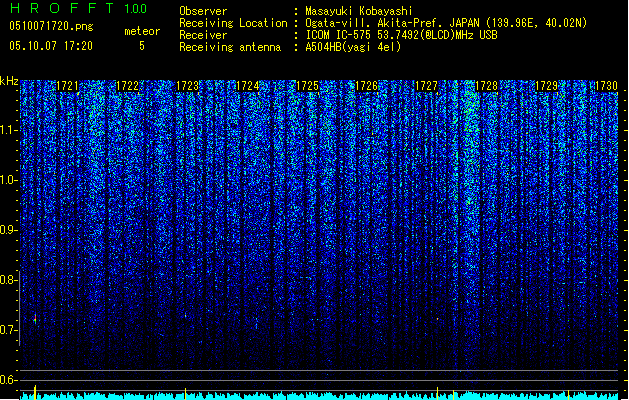Click the 1.0 kHz axis label
The width and height of the screenshot is (629, 400).
tap(8, 180)
